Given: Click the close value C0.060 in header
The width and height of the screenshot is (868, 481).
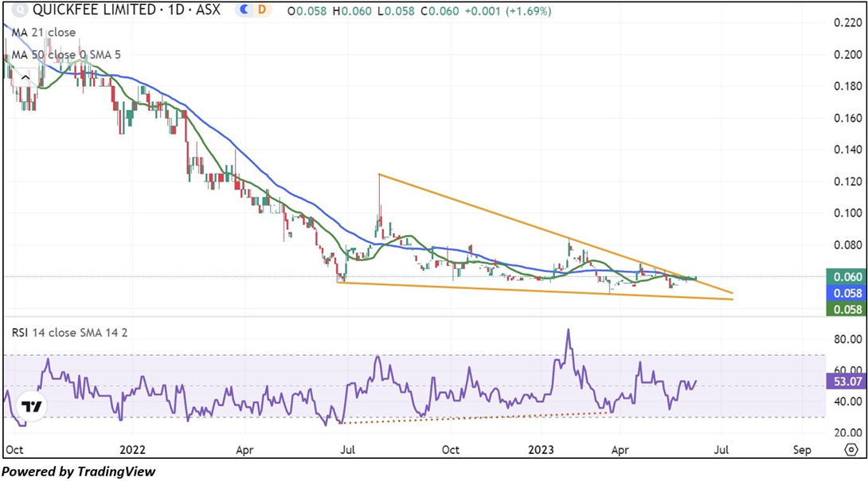Looking at the screenshot, I should pos(440,11).
